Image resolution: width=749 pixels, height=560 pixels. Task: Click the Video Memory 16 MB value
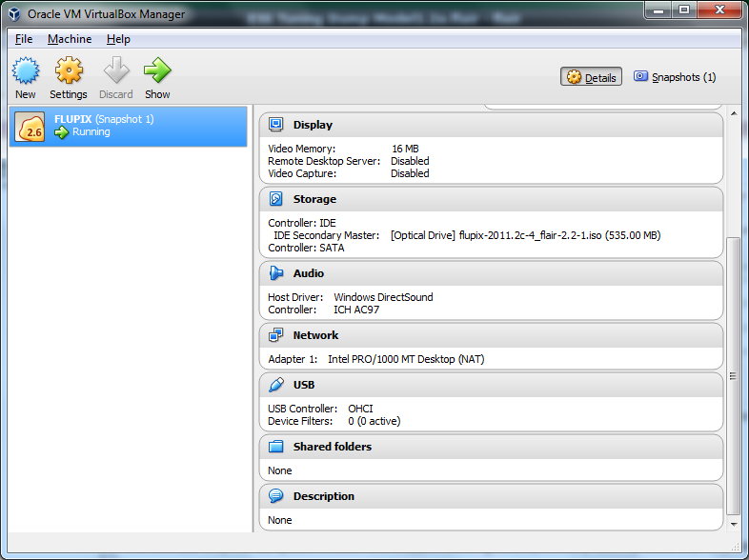405,149
